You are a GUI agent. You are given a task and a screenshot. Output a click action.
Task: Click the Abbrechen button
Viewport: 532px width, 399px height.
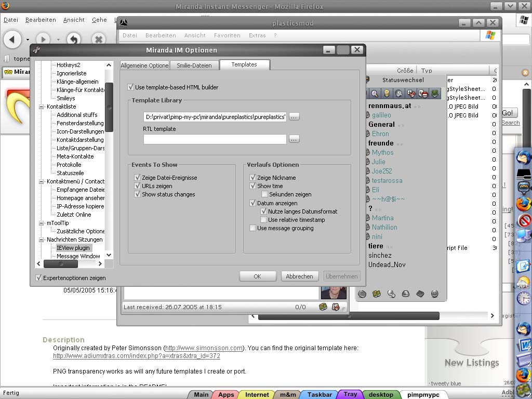click(299, 276)
